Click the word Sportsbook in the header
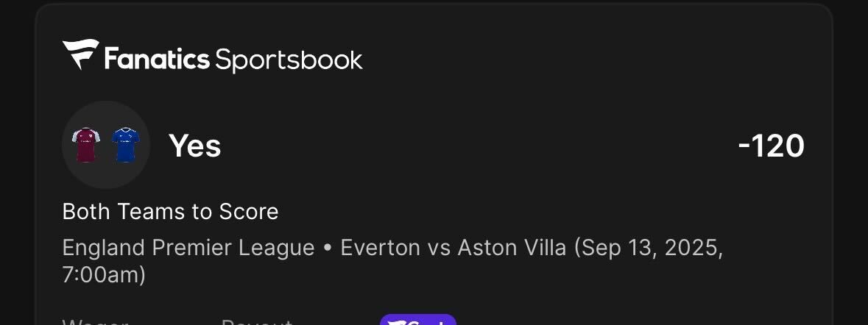This screenshot has height=325, width=868. pyautogui.click(x=289, y=60)
